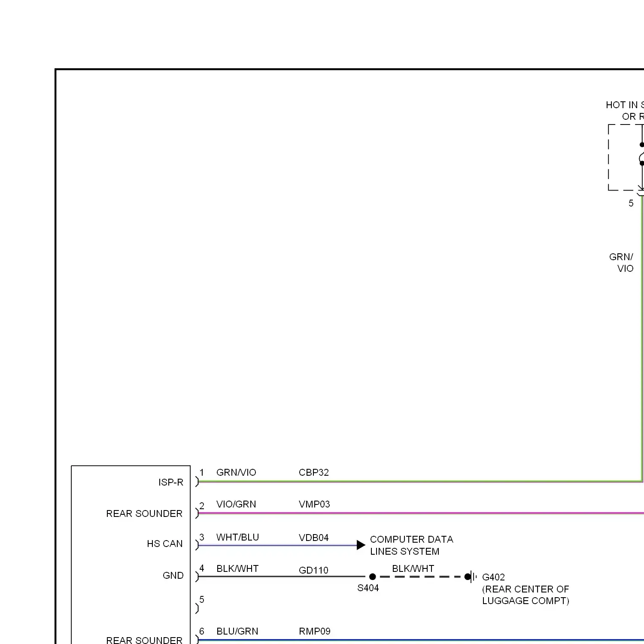Select the BLK/WHT label at pin 4
The height and width of the screenshot is (644, 644).
pyautogui.click(x=237, y=568)
